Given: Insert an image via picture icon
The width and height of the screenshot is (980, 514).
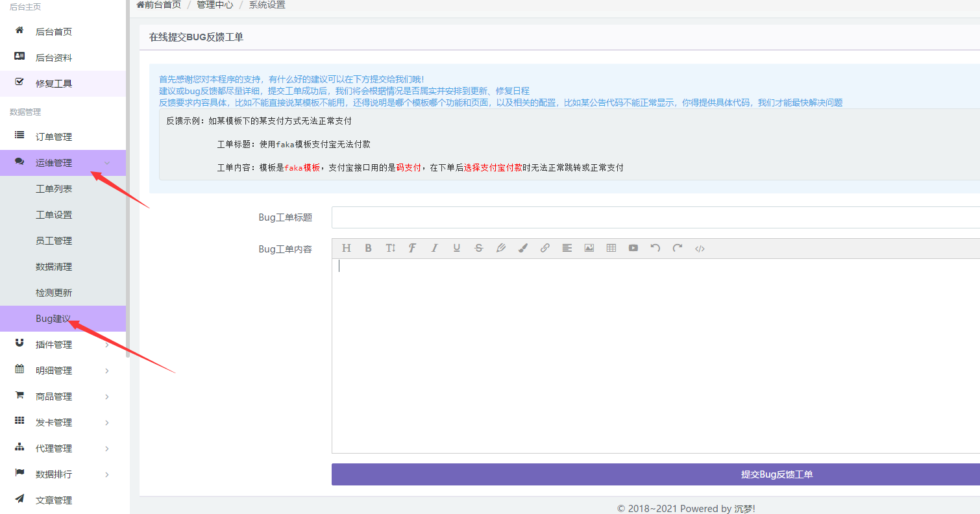Looking at the screenshot, I should (589, 248).
